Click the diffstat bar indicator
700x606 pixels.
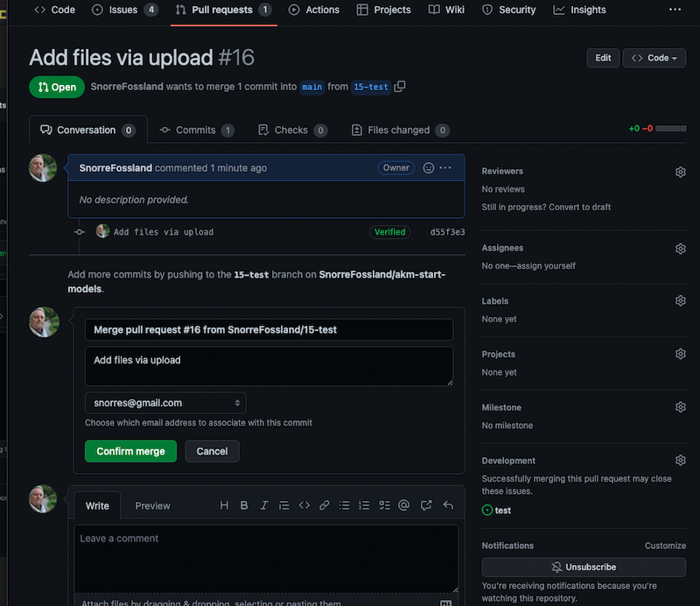pyautogui.click(x=670, y=129)
